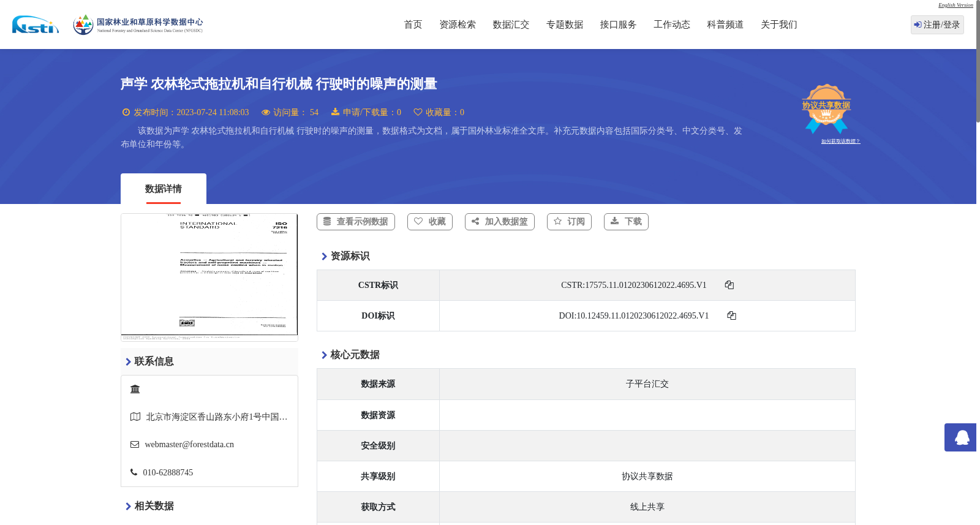This screenshot has height=525, width=980.
Task: Copy the DOI identifier with copy icon
Action: pyautogui.click(x=731, y=315)
